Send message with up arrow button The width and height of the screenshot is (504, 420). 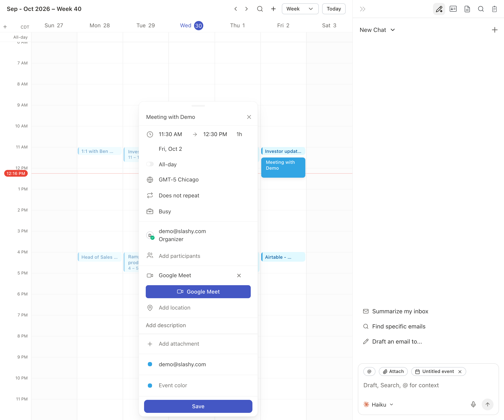click(x=487, y=404)
